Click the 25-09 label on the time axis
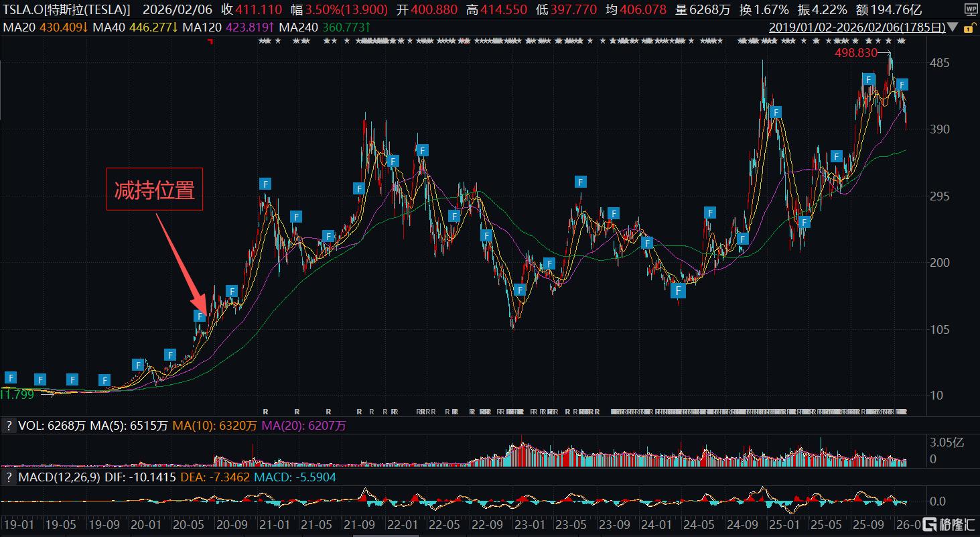 [x=869, y=524]
